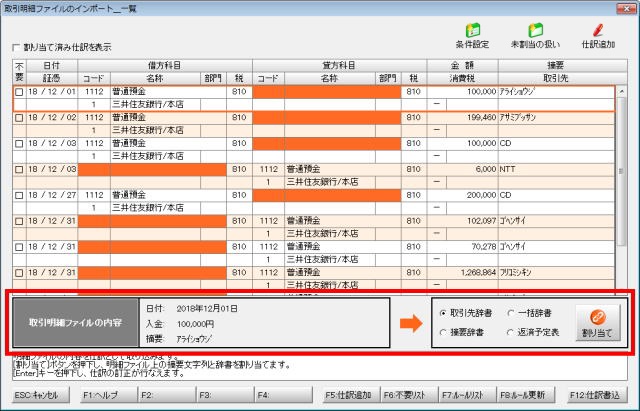The image size is (640, 411).
Task: Click the 借方科目 column header
Action: click(x=165, y=65)
